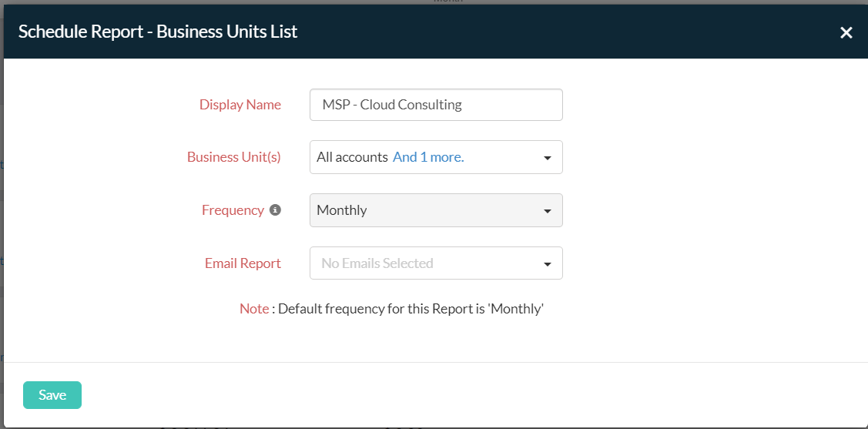
Task: Close the Schedule Report dialog
Action: [x=846, y=32]
